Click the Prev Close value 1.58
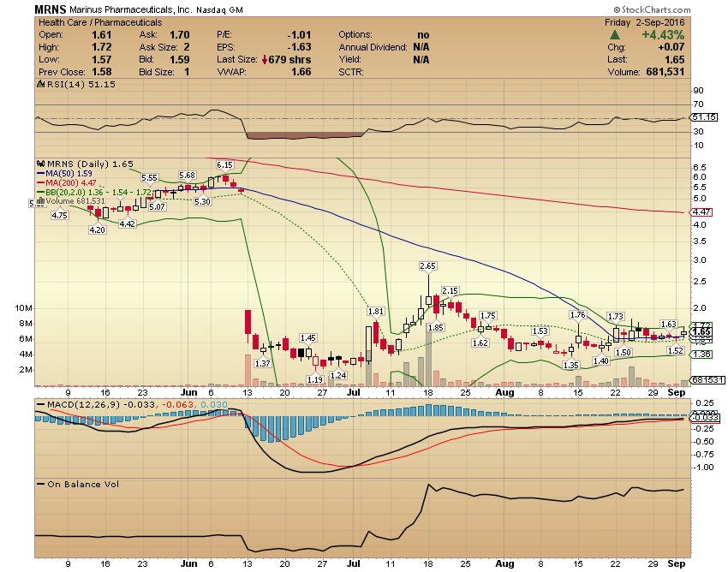 click(x=101, y=72)
